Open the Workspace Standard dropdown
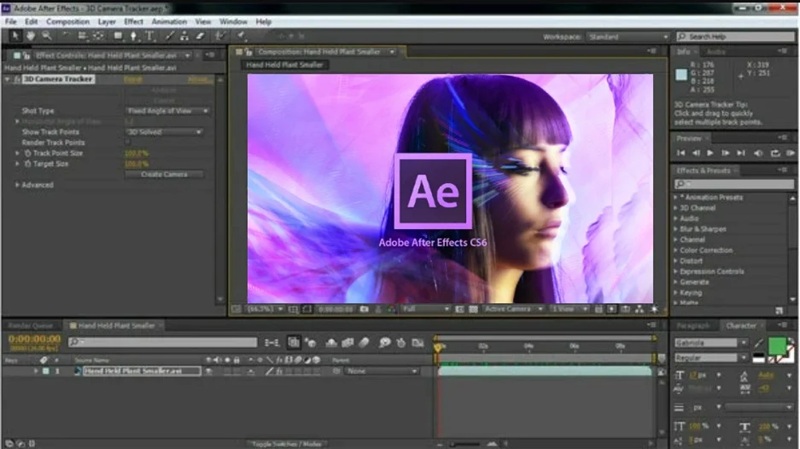Screen dimensions: 800x449 coord(628,37)
